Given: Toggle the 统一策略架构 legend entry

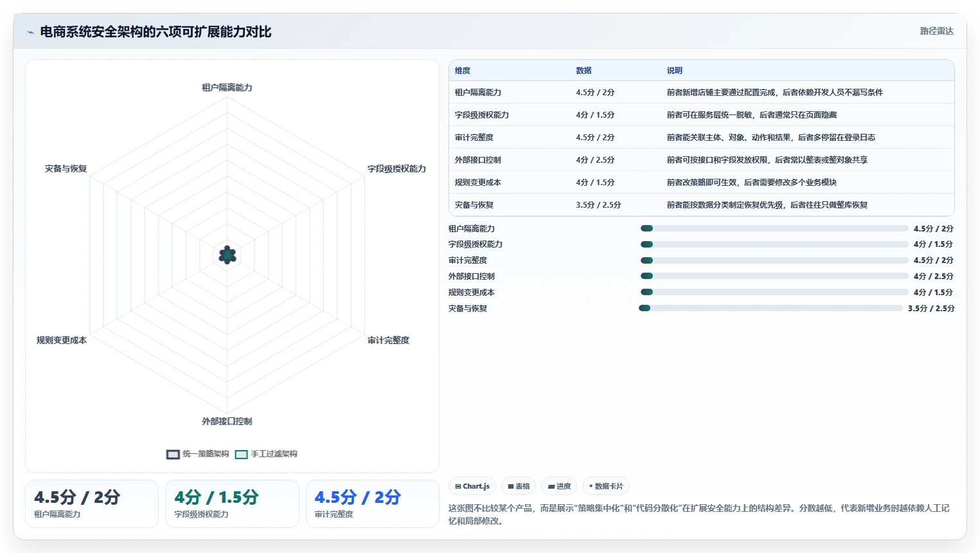Looking at the screenshot, I should (x=197, y=454).
